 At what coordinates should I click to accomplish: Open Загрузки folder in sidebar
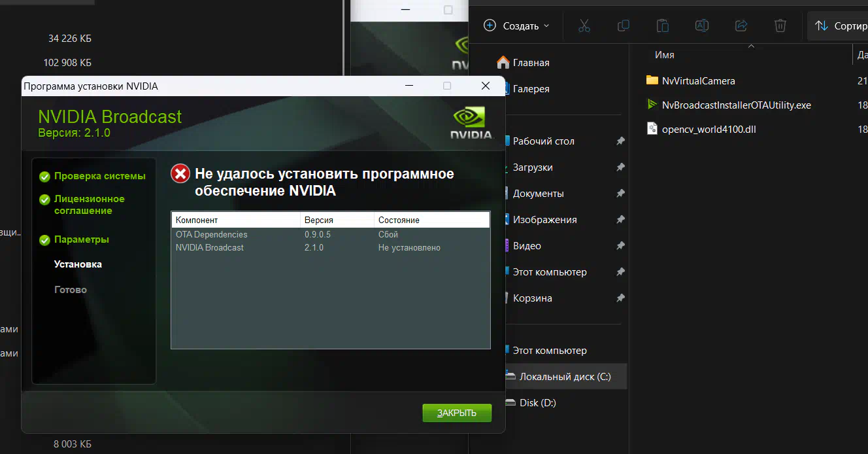(533, 167)
